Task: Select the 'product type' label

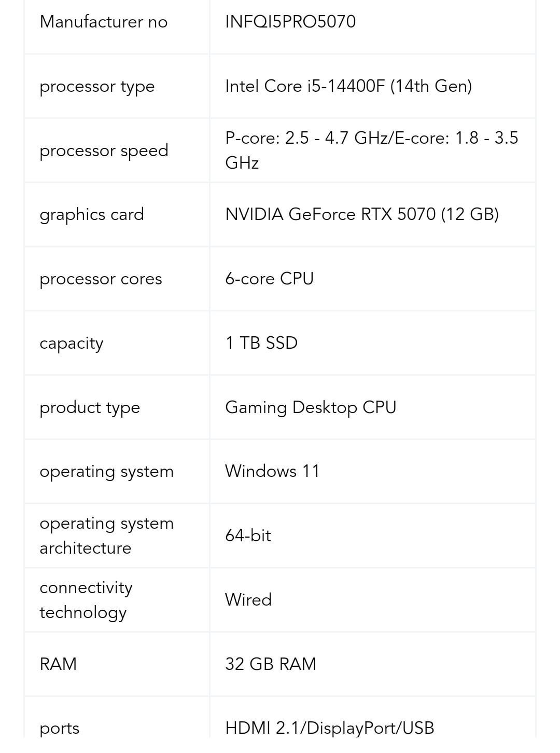Action: point(90,408)
